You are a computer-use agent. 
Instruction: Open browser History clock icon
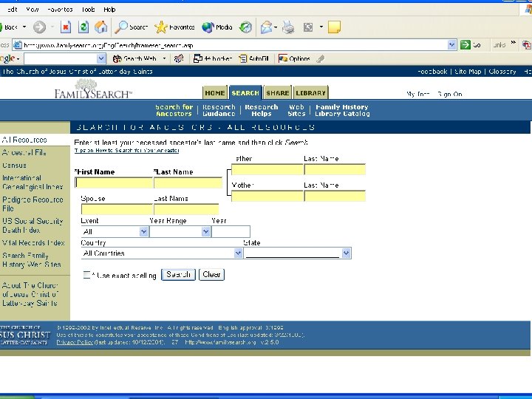(245, 27)
